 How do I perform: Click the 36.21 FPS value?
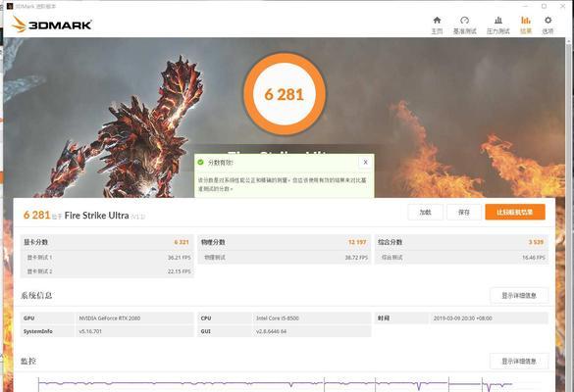pyautogui.click(x=180, y=258)
